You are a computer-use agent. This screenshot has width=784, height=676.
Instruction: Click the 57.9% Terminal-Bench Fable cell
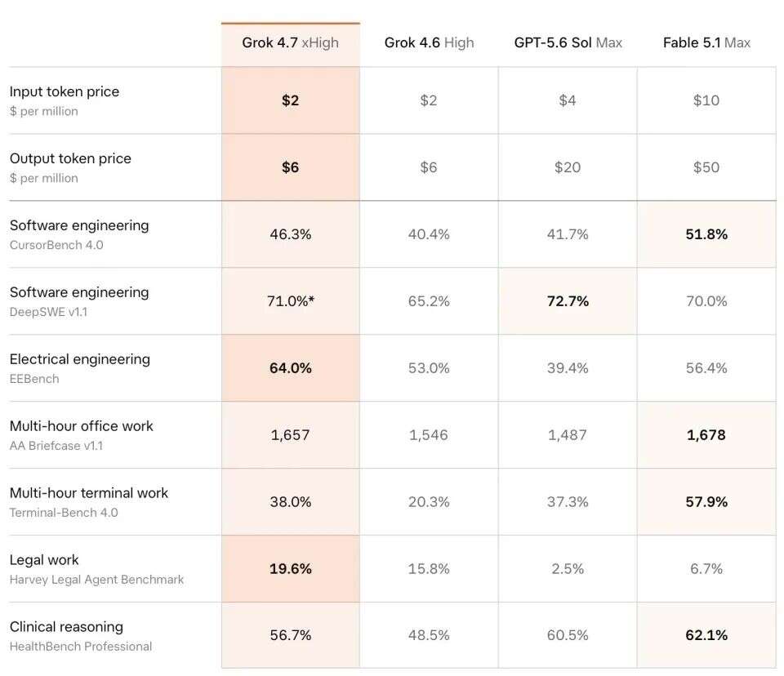[x=706, y=501]
